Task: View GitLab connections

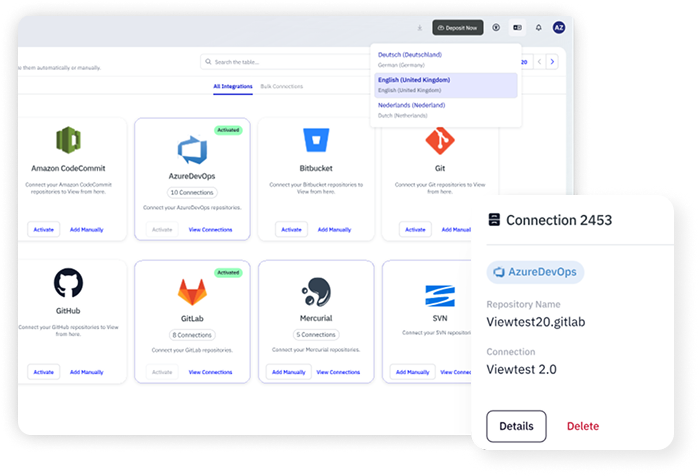Action: click(210, 372)
